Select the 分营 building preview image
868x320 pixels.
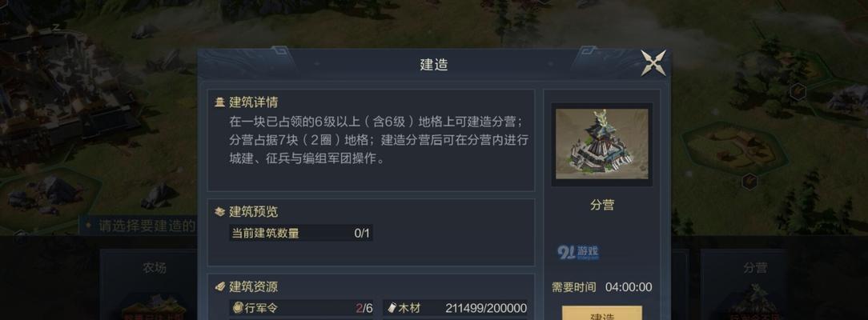601,144
